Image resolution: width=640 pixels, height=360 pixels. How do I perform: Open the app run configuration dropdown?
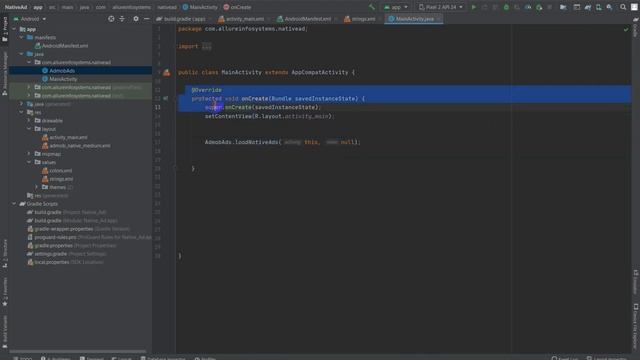click(x=396, y=7)
